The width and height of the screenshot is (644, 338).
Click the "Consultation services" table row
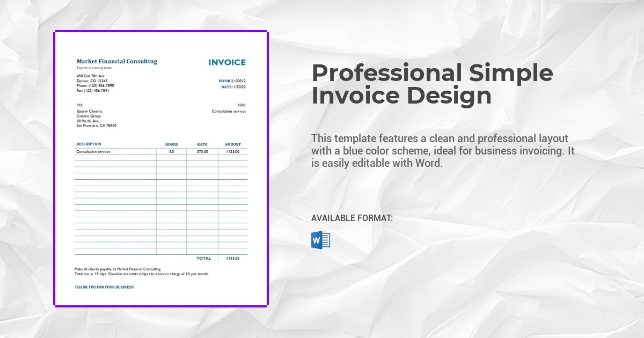pyautogui.click(x=93, y=152)
